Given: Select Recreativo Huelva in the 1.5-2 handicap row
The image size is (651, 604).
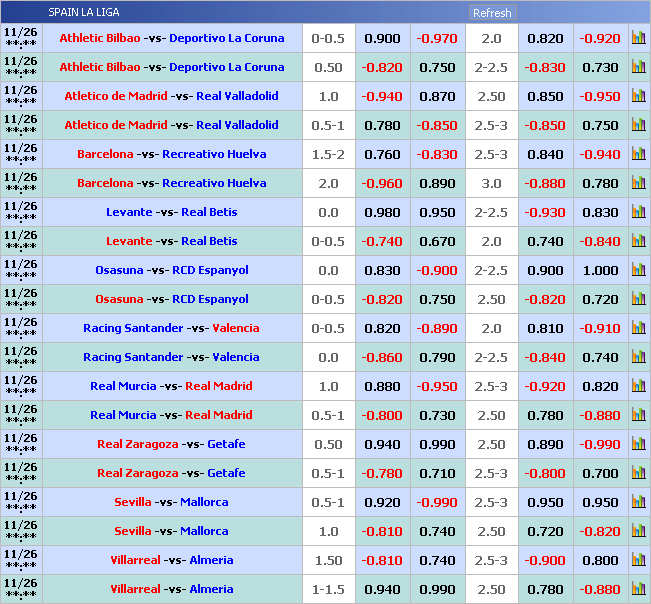Looking at the screenshot, I should tap(214, 154).
